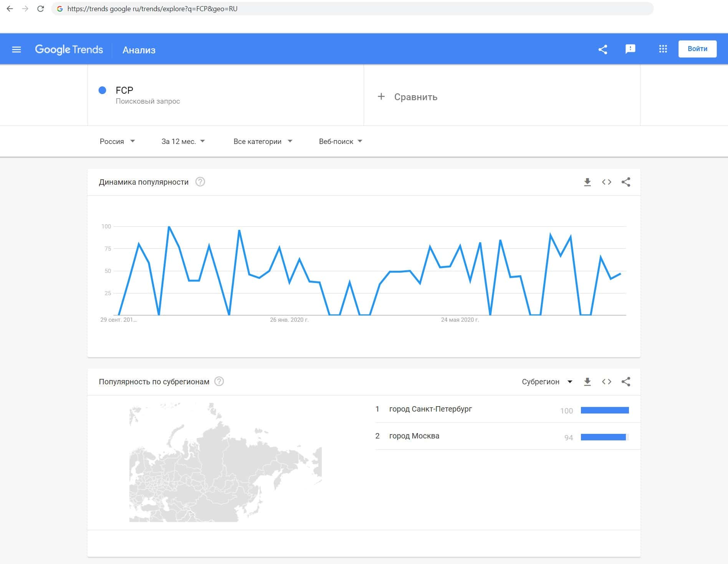
Task: Open help for Динамика популярности
Action: tap(200, 182)
